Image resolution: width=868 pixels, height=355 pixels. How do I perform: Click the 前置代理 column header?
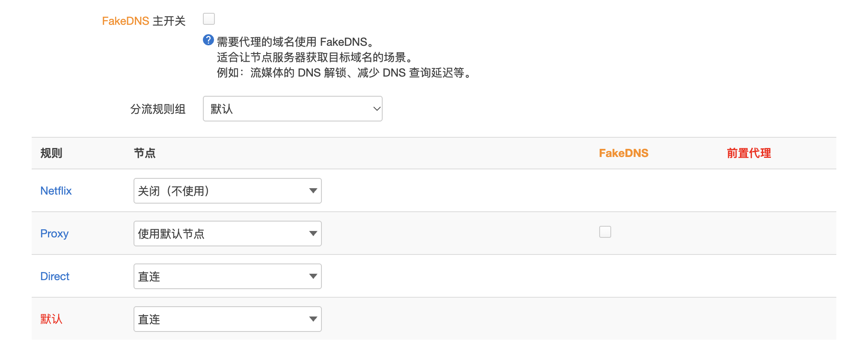tap(749, 153)
